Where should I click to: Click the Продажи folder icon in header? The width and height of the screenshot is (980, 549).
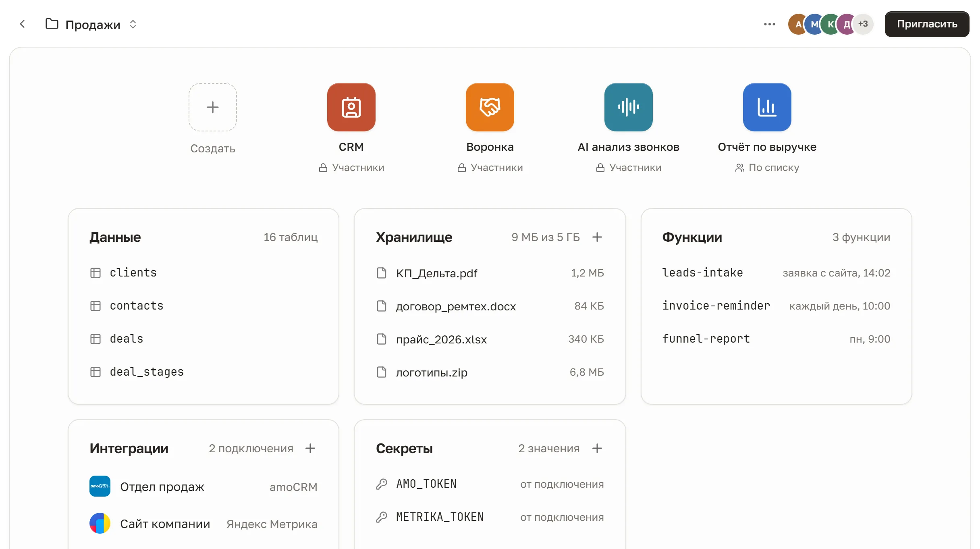point(52,24)
